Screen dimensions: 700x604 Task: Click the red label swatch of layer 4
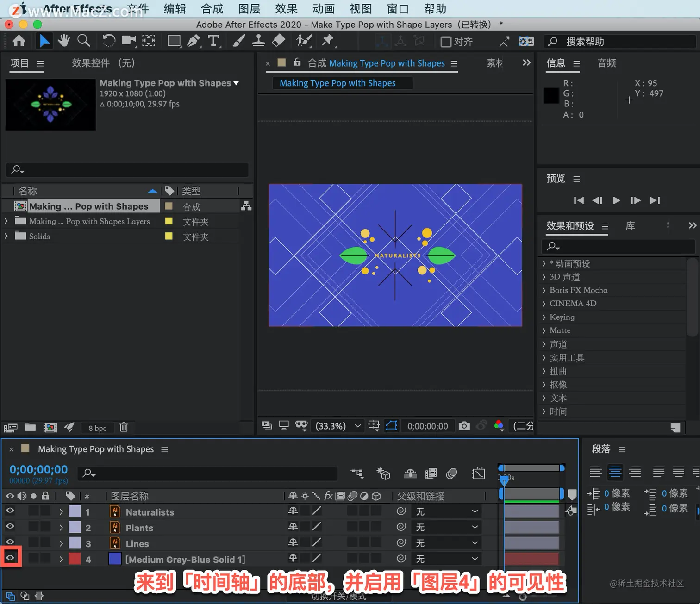(75, 559)
